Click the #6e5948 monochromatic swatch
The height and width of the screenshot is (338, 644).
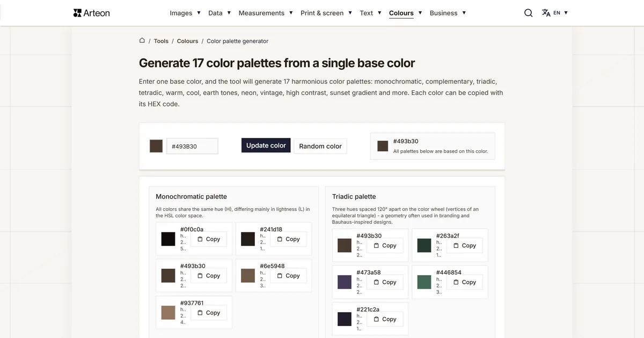pos(248,276)
